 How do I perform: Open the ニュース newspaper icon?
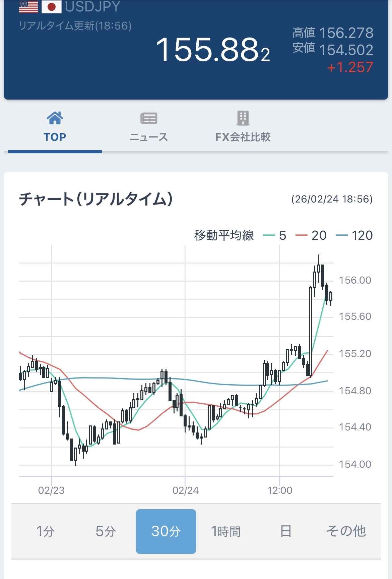(148, 118)
